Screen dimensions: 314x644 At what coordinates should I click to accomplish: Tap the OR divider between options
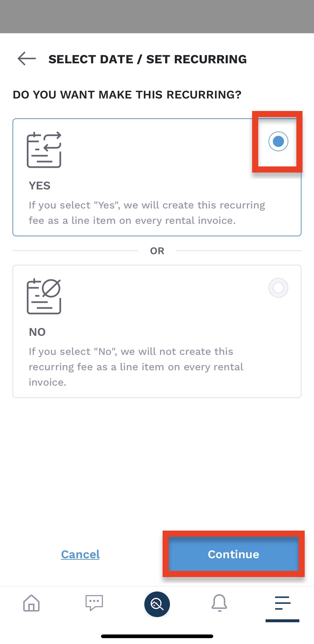pyautogui.click(x=157, y=251)
